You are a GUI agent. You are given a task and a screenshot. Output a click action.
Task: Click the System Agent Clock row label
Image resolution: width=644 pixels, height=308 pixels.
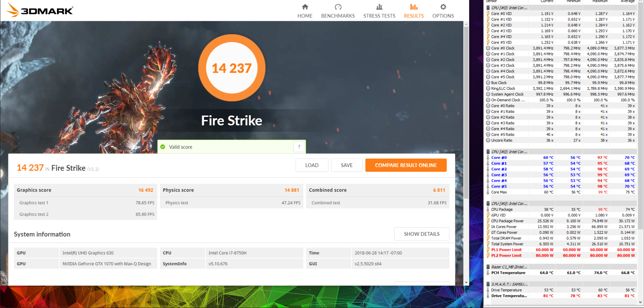(x=507, y=94)
